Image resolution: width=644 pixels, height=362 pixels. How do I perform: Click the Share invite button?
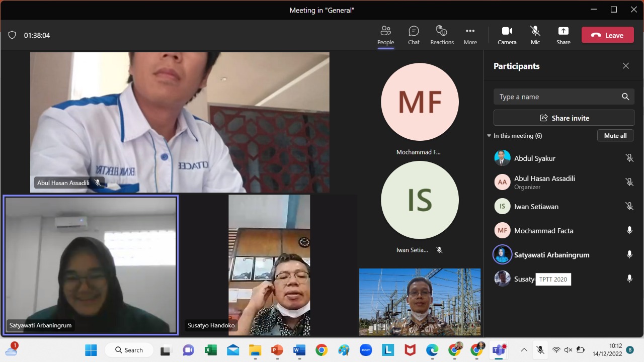563,118
